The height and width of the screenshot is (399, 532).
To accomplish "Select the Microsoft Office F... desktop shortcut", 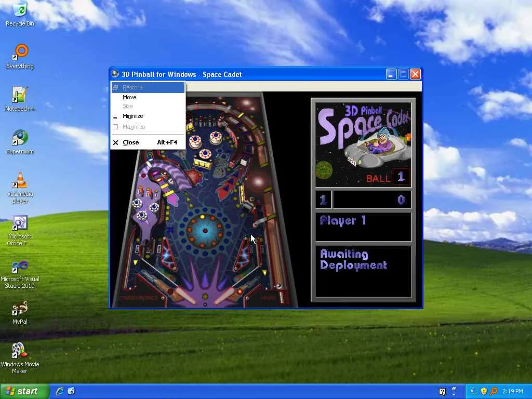I will coord(20,230).
